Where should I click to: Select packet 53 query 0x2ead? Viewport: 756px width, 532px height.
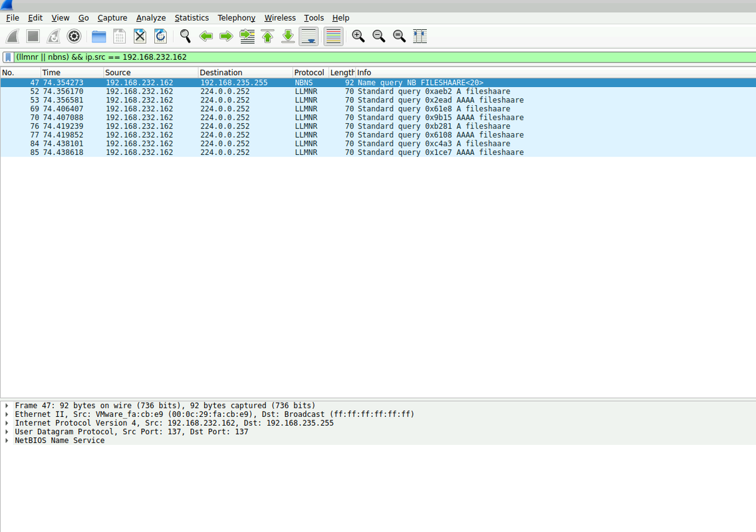point(378,100)
